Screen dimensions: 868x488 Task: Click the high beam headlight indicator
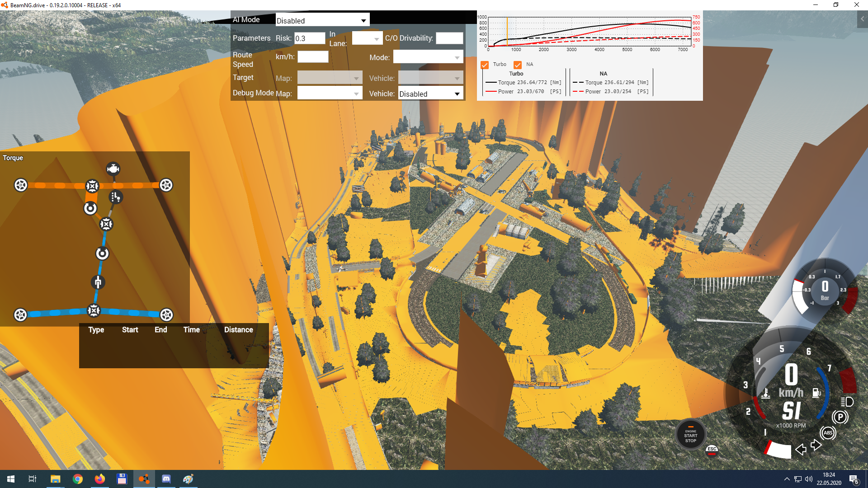pos(847,402)
